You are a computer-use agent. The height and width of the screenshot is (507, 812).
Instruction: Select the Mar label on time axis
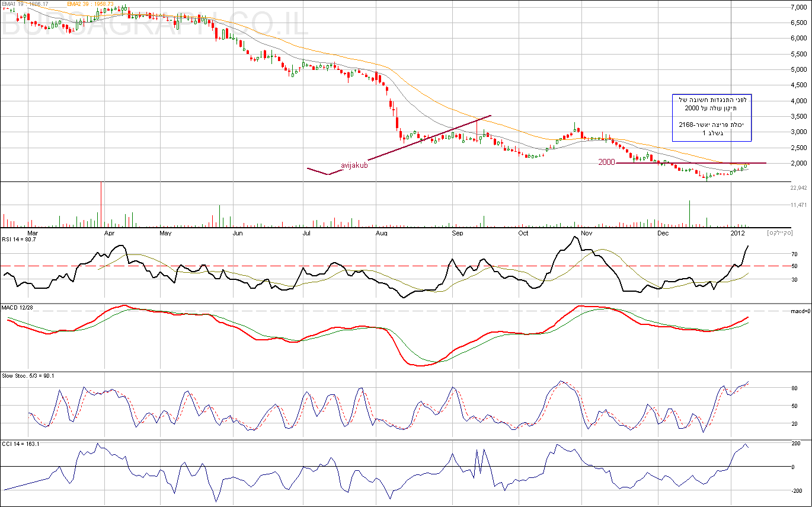(x=33, y=234)
